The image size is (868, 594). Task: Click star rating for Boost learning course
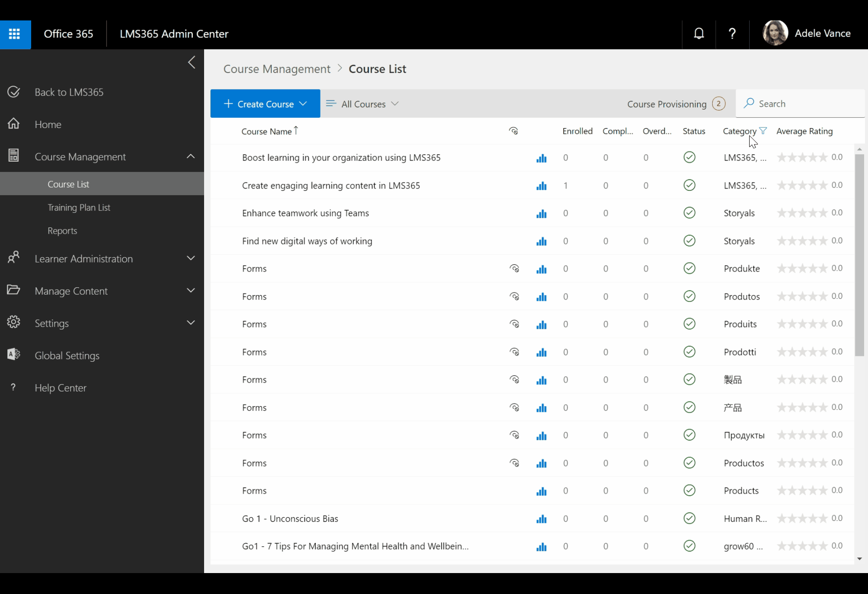pos(802,157)
